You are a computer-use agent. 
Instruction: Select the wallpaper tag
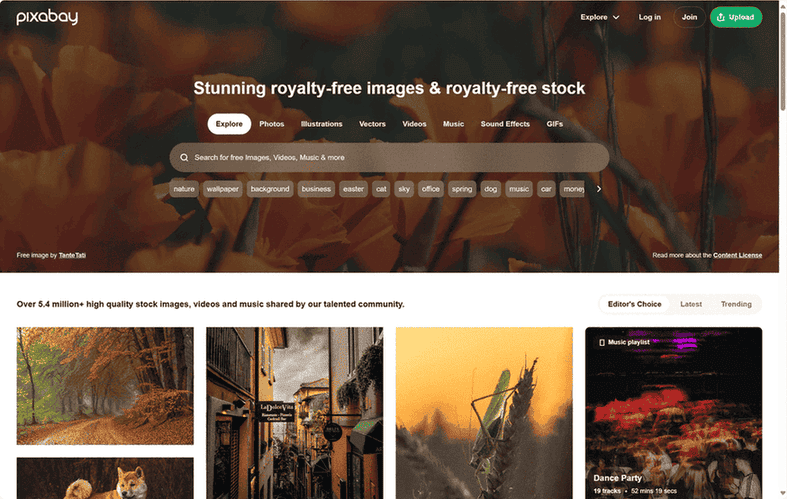[222, 189]
